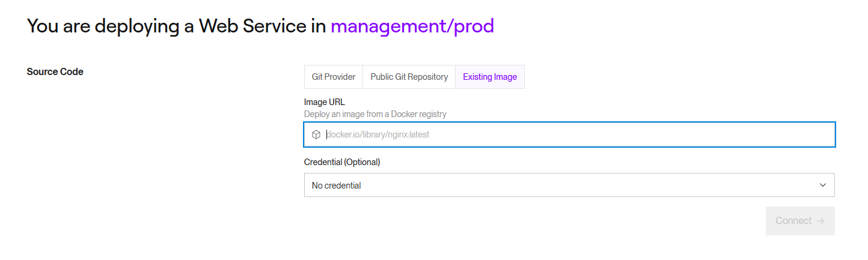Click the 'Web Service' words in title
Viewport: 868px width, 260px height.
[x=253, y=26]
